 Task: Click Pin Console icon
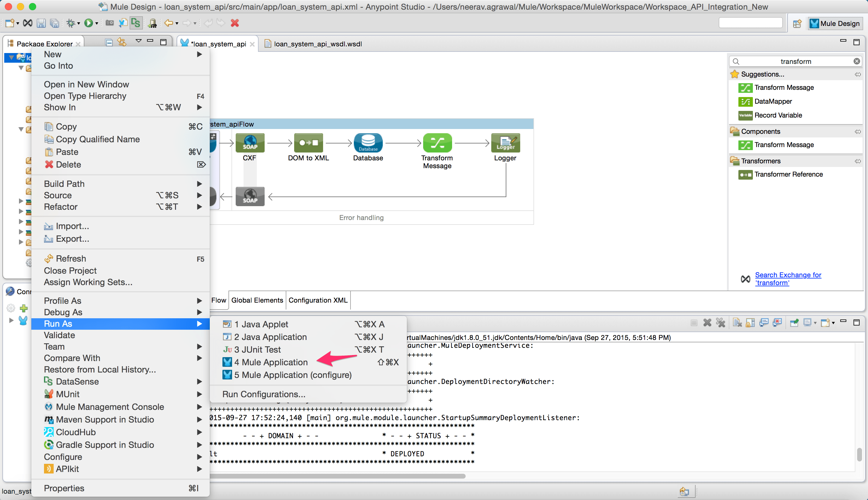[x=794, y=322]
